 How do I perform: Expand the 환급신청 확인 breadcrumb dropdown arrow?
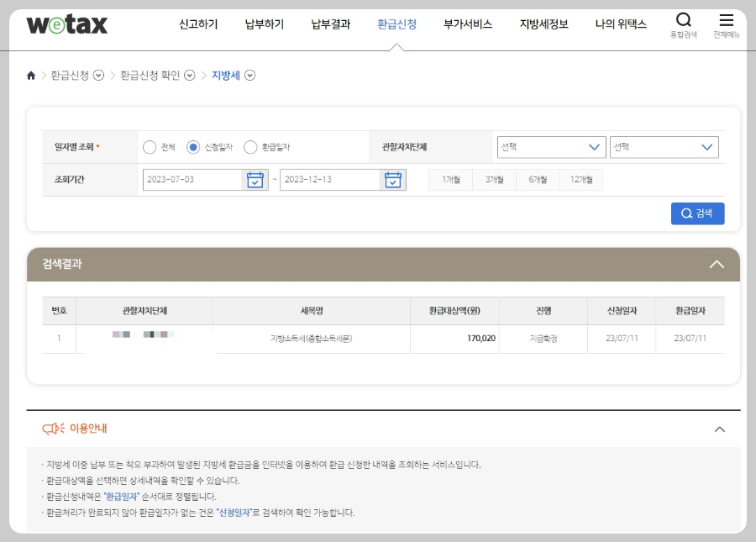coord(190,76)
